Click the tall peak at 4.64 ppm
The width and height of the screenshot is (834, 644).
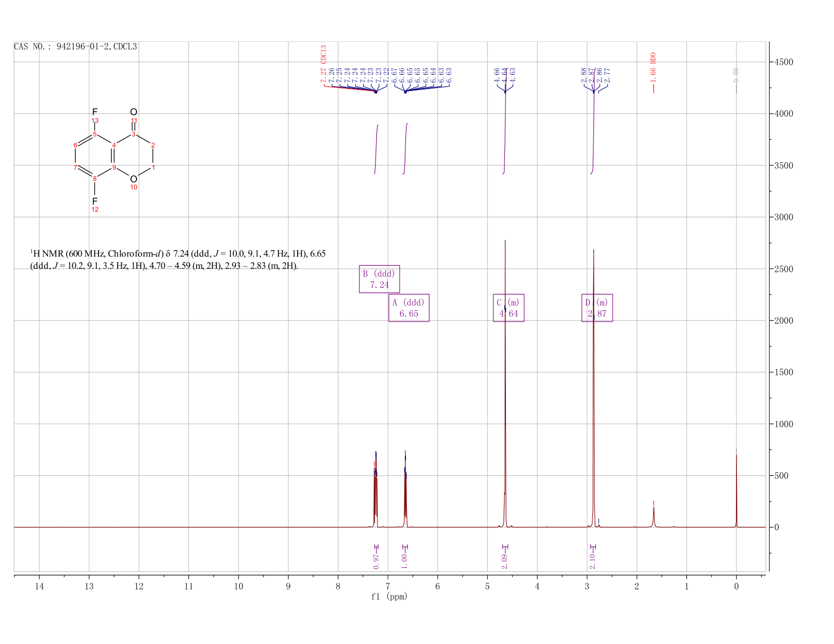point(505,384)
